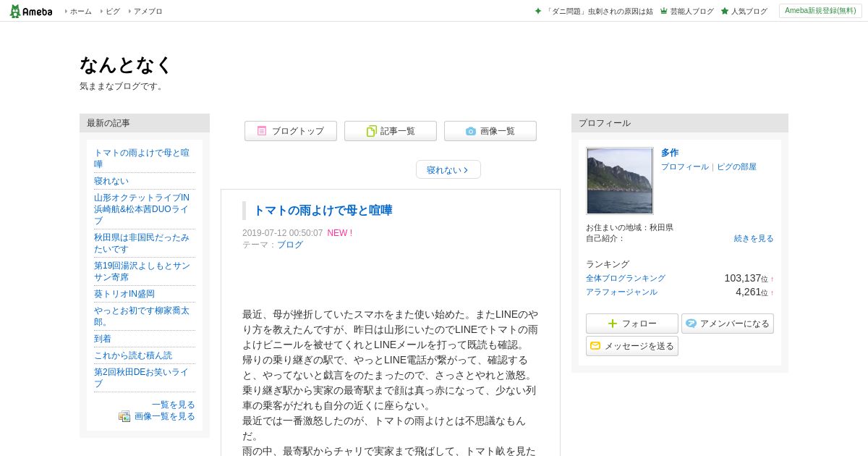Screen dimensions: 868x456
Task: Click 一覧を見る under latest articles
Action: click(x=174, y=405)
